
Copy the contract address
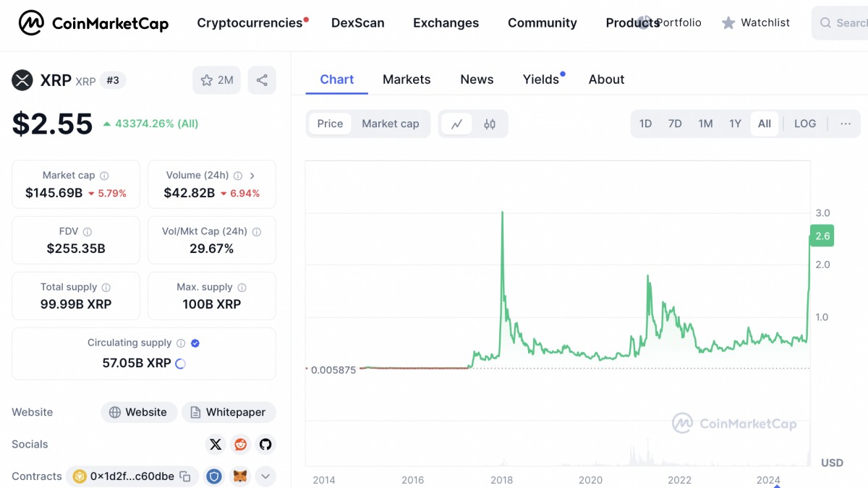point(185,476)
